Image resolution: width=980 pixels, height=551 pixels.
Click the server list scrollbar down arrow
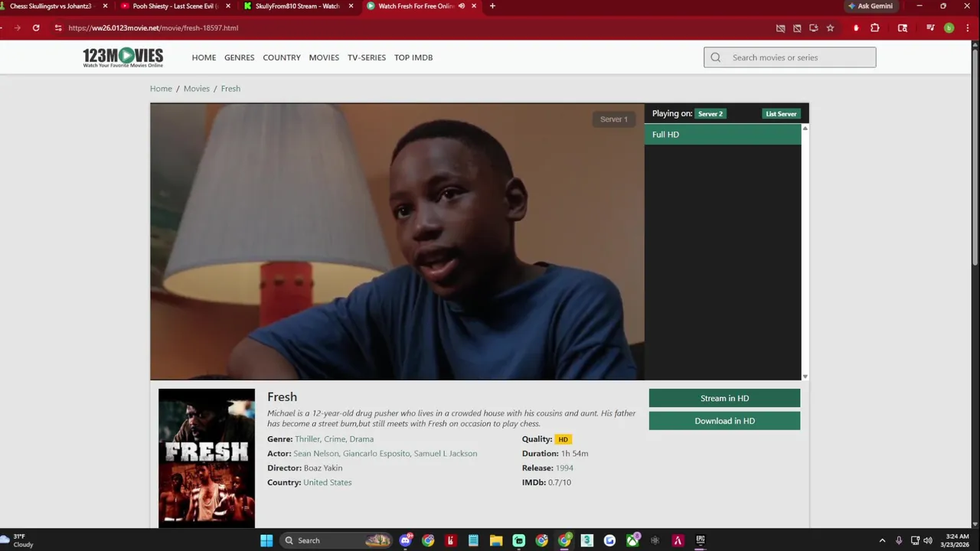(x=805, y=377)
